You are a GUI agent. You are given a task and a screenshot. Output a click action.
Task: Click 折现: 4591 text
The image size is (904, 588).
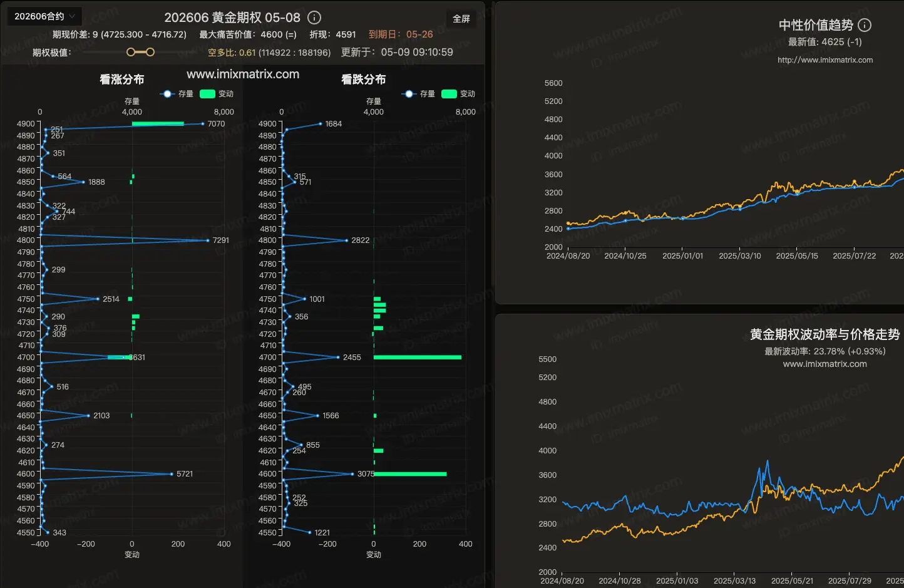(332, 34)
